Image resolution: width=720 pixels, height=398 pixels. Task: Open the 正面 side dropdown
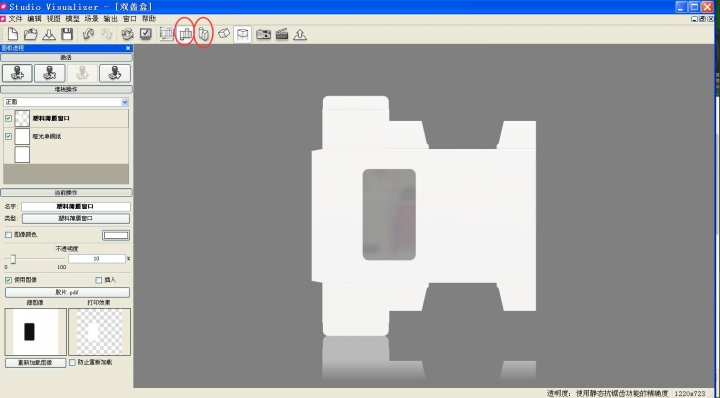coord(66,102)
